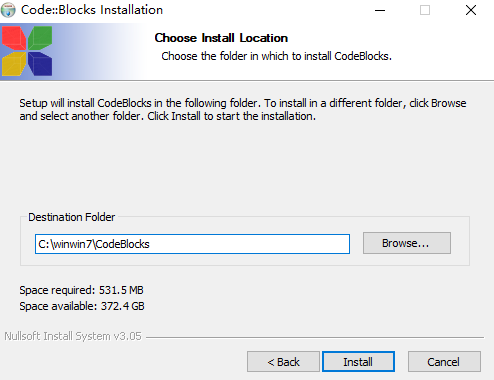Minimize the Code::Blocks Installation window
The width and height of the screenshot is (494, 380).
[380, 10]
